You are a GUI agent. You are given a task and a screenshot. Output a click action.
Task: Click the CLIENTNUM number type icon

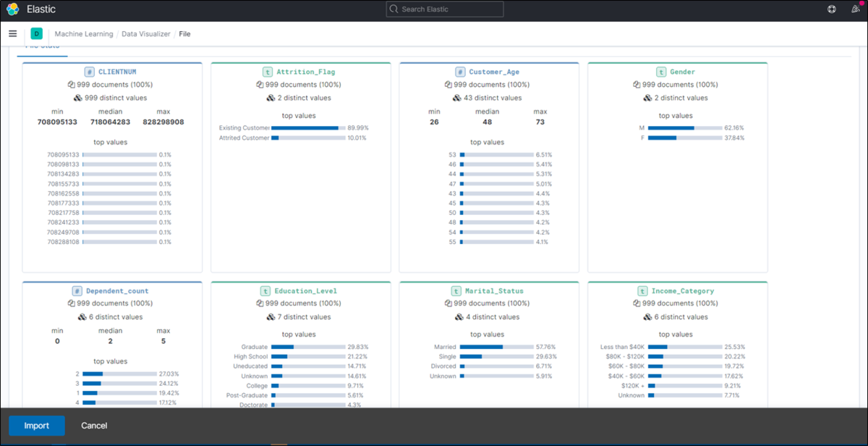pos(90,72)
